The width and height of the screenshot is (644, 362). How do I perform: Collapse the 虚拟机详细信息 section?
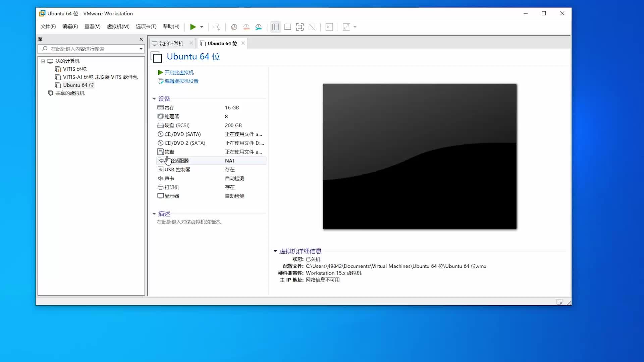point(275,251)
